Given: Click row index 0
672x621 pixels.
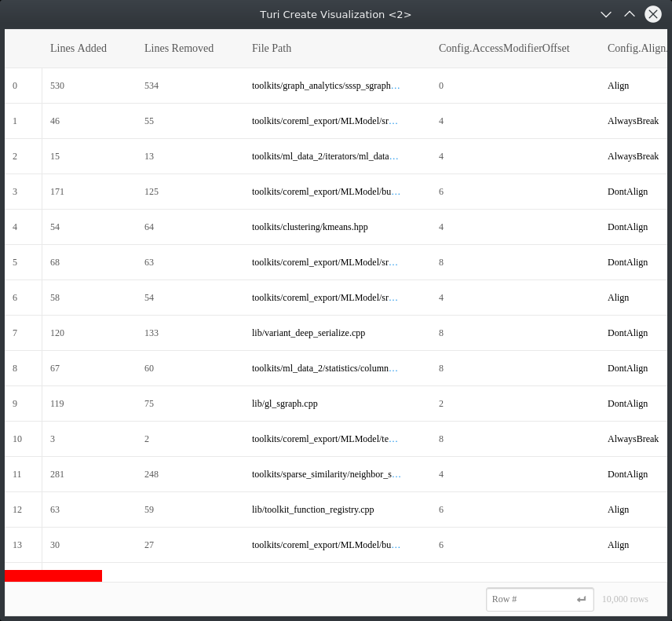Looking at the screenshot, I should (15, 86).
